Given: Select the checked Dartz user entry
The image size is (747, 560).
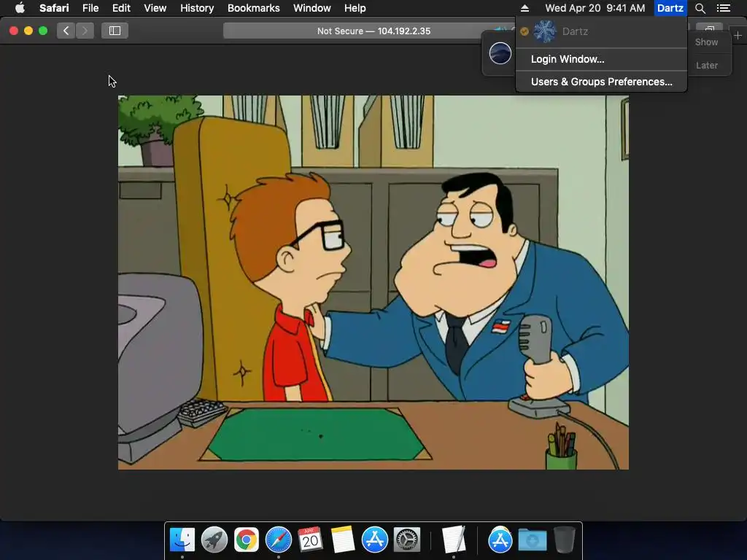Looking at the screenshot, I should click(601, 31).
